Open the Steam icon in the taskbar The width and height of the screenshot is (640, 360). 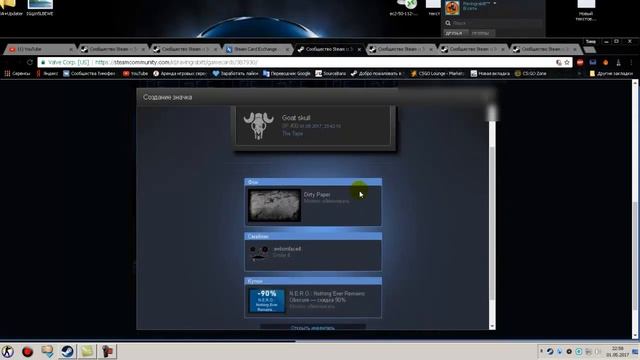point(67,351)
